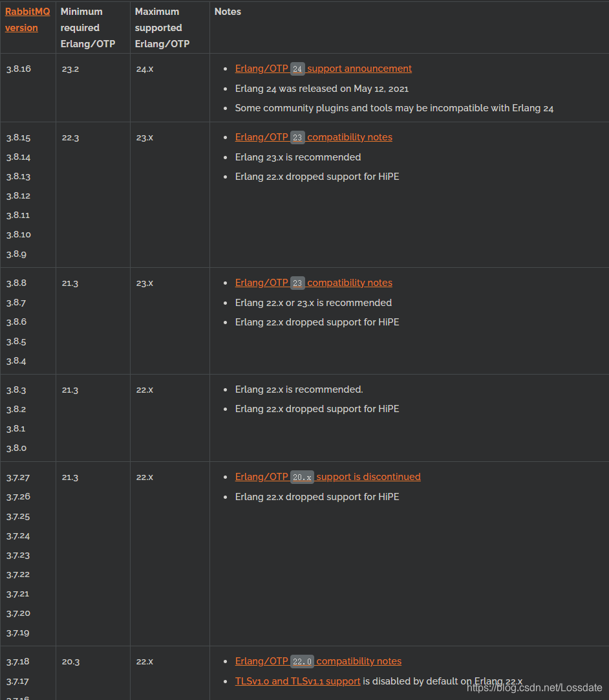Select version 3.7.26 text
609x700 pixels.
pyautogui.click(x=18, y=497)
